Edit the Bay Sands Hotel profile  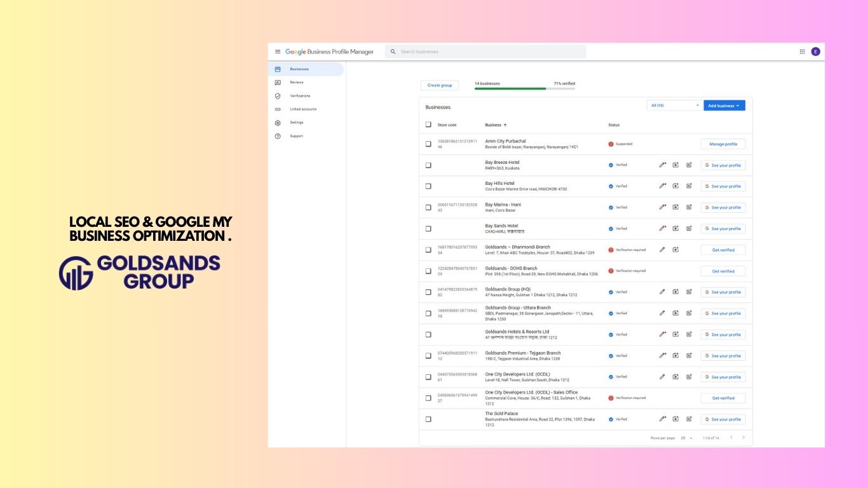click(662, 229)
